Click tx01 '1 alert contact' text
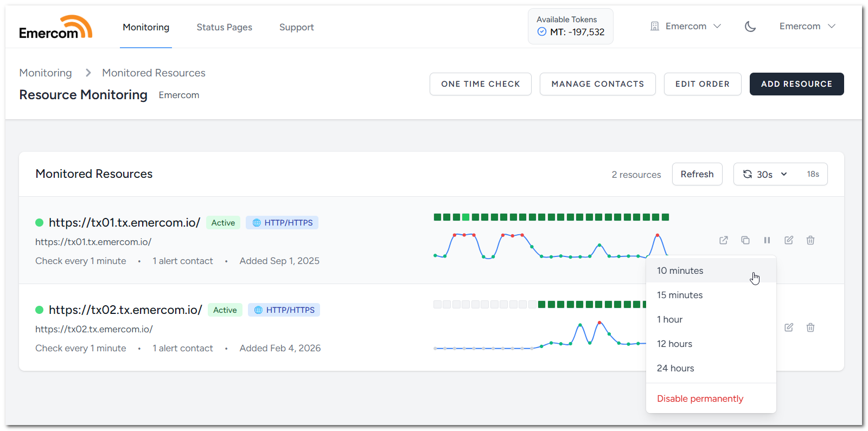This screenshot has height=431, width=868. 183,261
